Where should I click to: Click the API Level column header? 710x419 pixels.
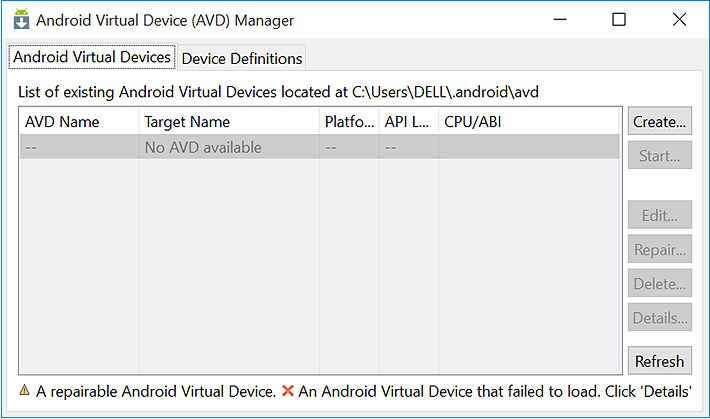pos(408,122)
